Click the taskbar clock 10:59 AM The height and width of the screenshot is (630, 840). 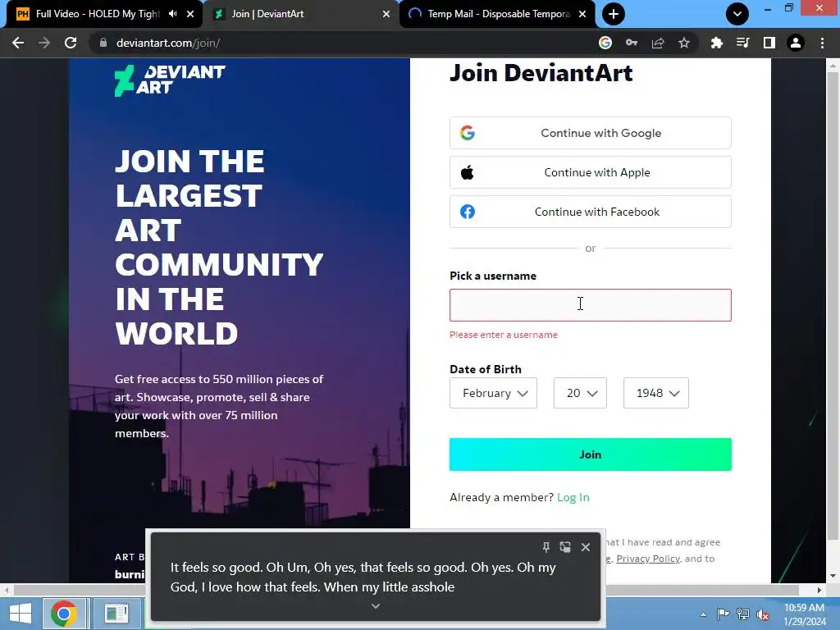805,614
